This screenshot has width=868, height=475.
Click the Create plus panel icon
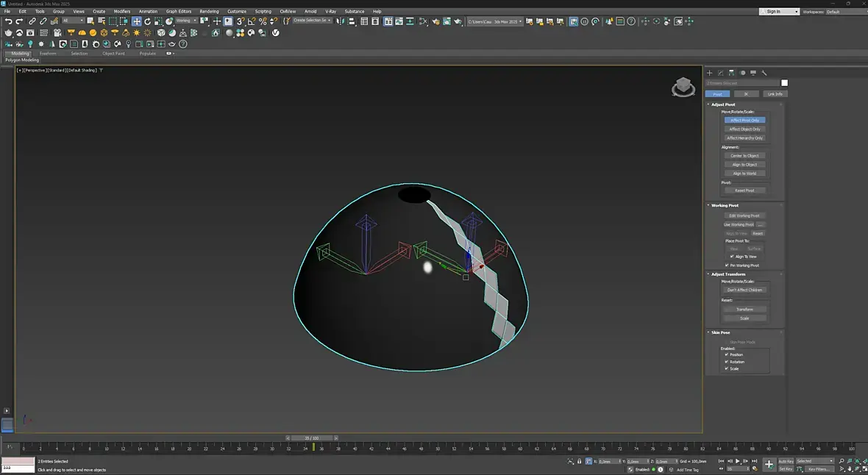(x=710, y=73)
